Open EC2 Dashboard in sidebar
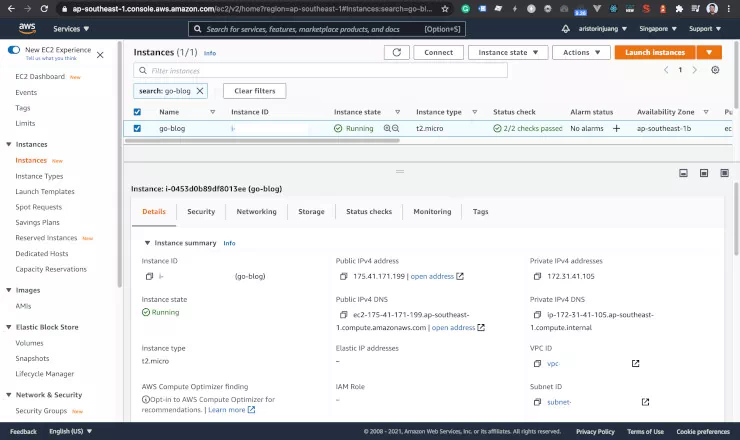 pyautogui.click(x=40, y=76)
